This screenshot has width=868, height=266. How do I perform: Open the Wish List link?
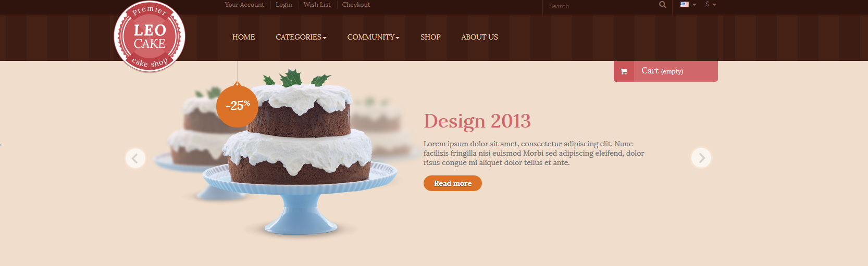tap(317, 5)
